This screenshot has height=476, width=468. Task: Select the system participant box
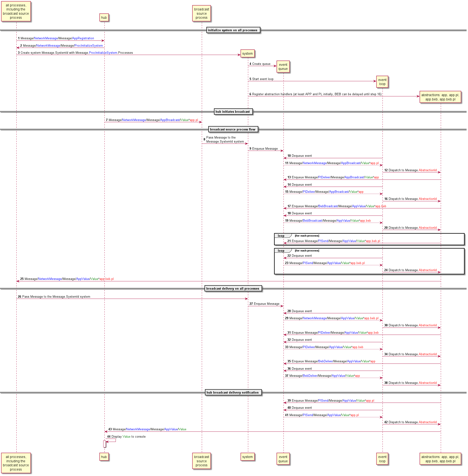click(247, 54)
